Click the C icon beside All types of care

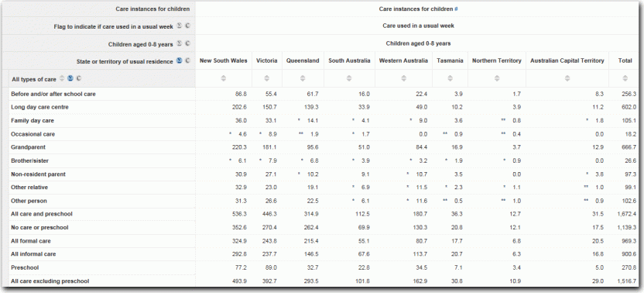[x=78, y=78]
